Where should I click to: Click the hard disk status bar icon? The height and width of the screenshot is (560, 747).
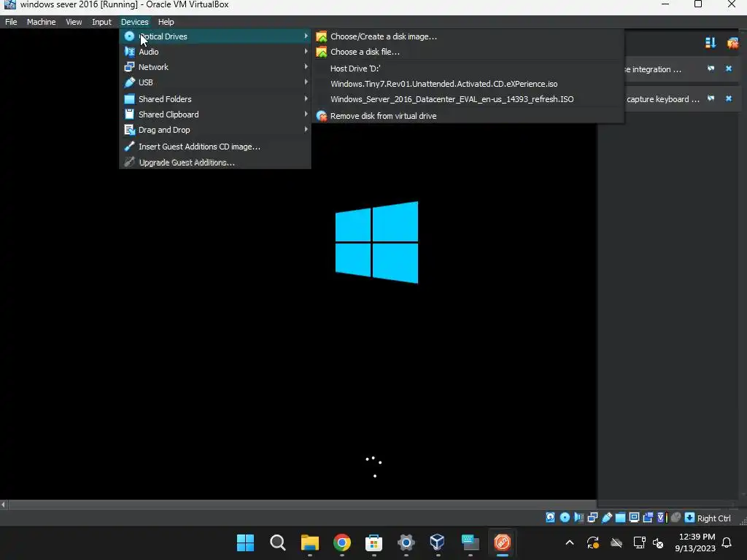pos(550,518)
